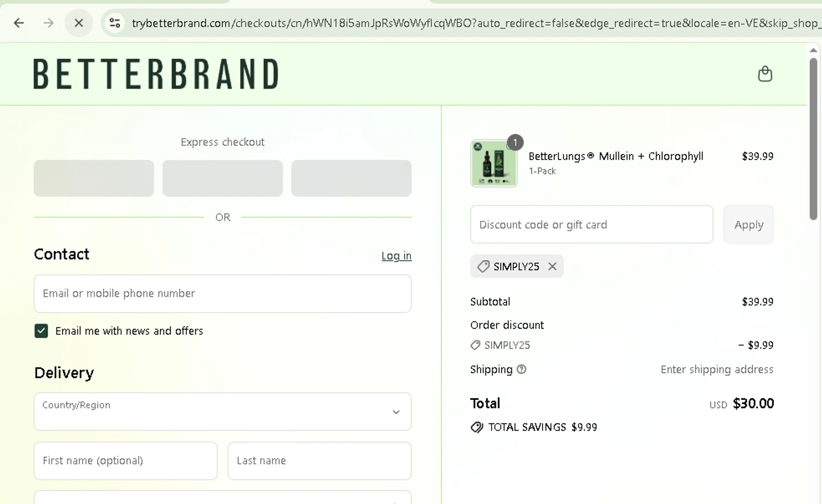Click the Contact section heading
Image resolution: width=822 pixels, height=504 pixels.
click(x=61, y=254)
